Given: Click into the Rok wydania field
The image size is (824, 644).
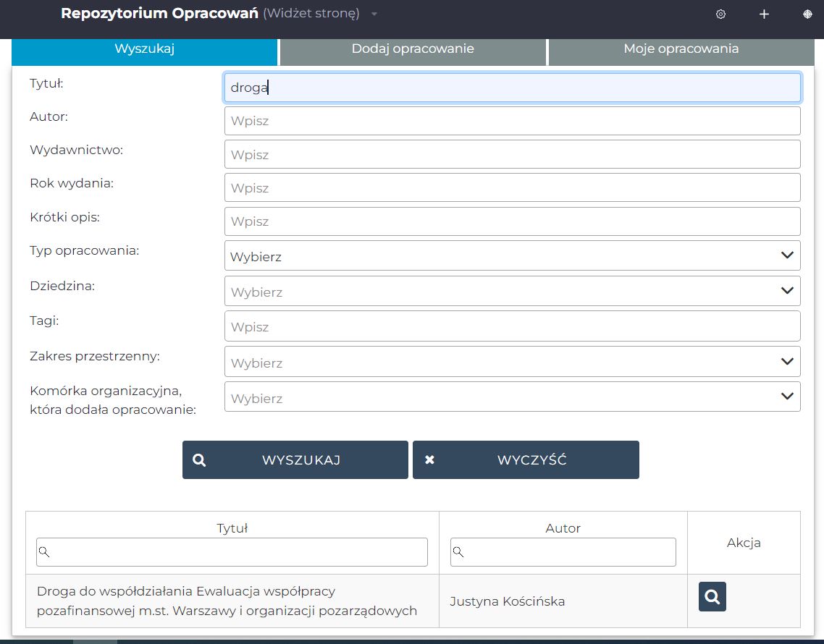Looking at the screenshot, I should [x=512, y=187].
